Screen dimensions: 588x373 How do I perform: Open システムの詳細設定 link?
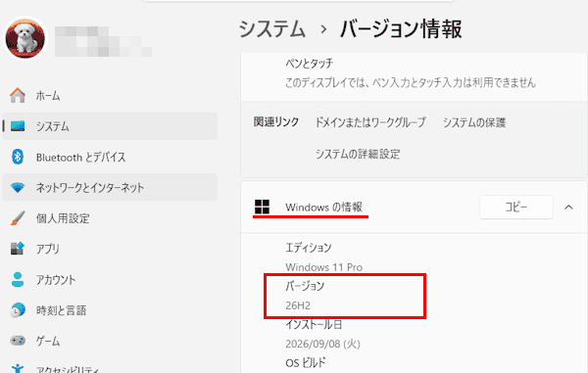(x=358, y=154)
